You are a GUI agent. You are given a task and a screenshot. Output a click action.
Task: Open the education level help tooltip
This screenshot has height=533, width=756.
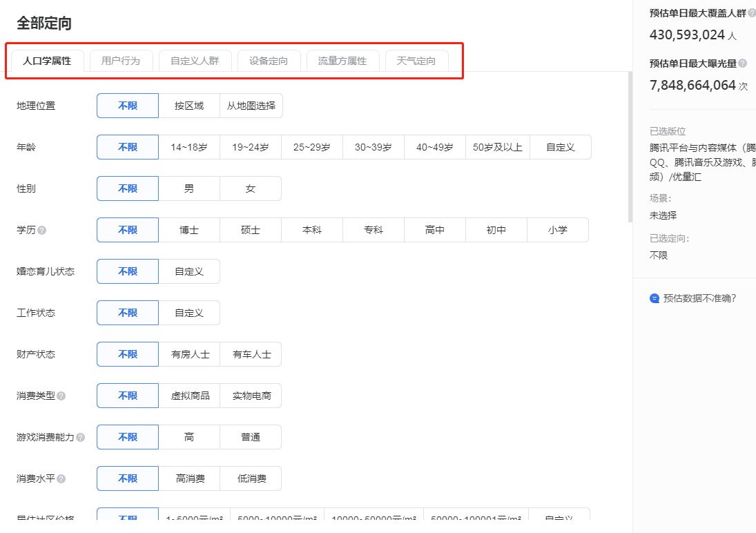43,230
